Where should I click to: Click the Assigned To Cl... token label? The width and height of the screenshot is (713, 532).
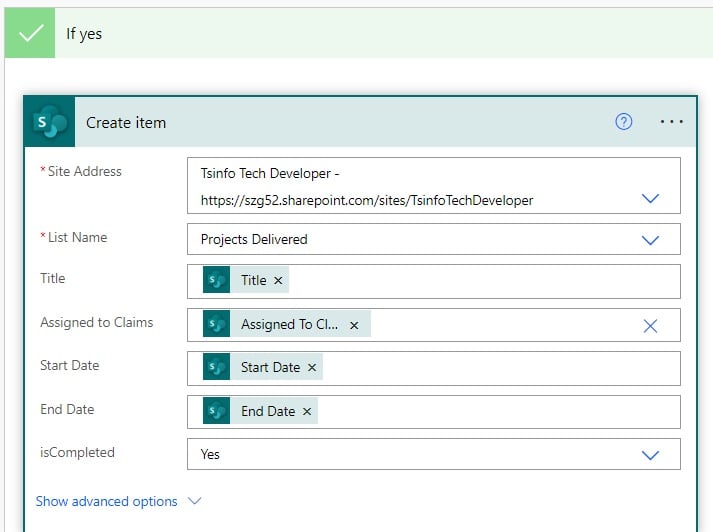[290, 324]
